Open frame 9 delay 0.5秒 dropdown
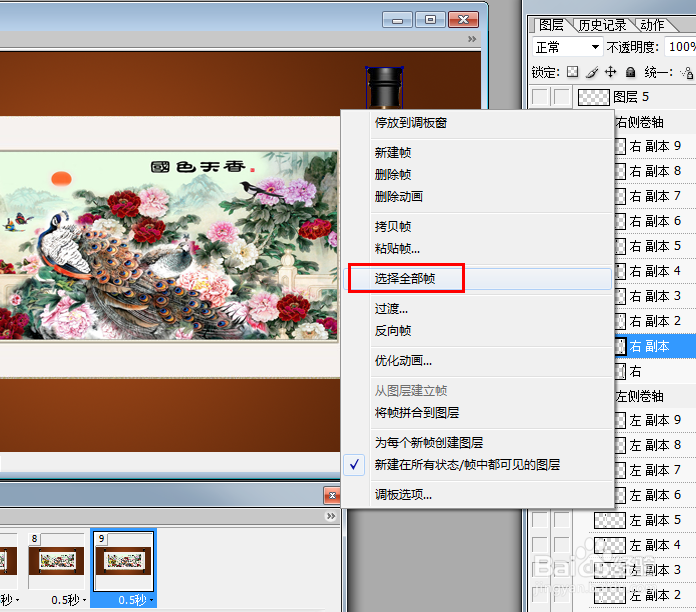This screenshot has height=612, width=696. [135, 600]
